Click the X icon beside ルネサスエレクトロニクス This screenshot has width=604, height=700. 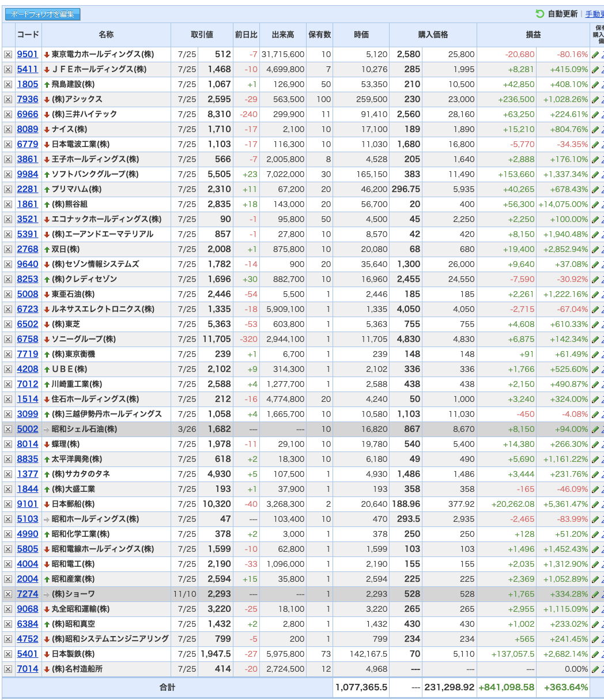(8, 309)
